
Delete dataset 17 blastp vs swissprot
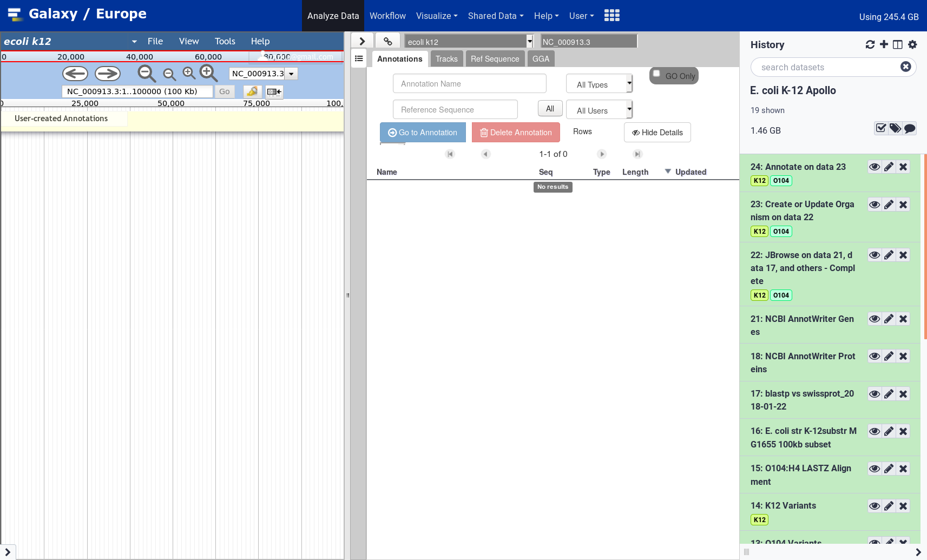[903, 394]
